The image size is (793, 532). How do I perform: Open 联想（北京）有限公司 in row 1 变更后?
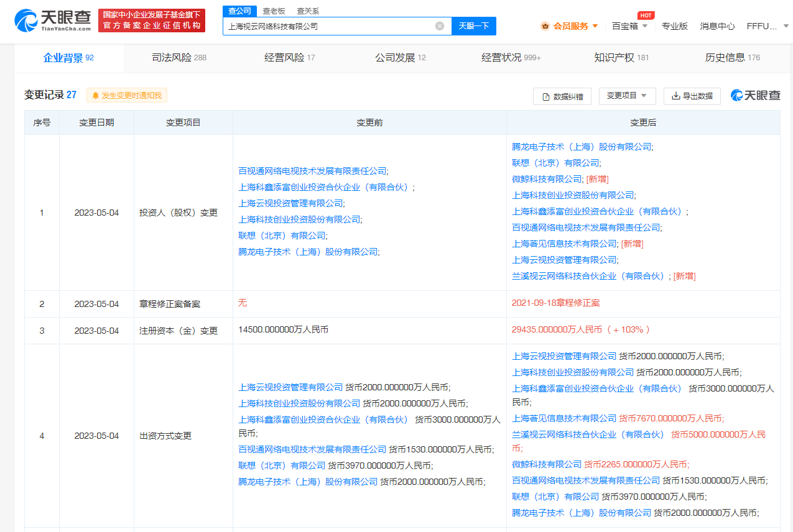tap(555, 163)
